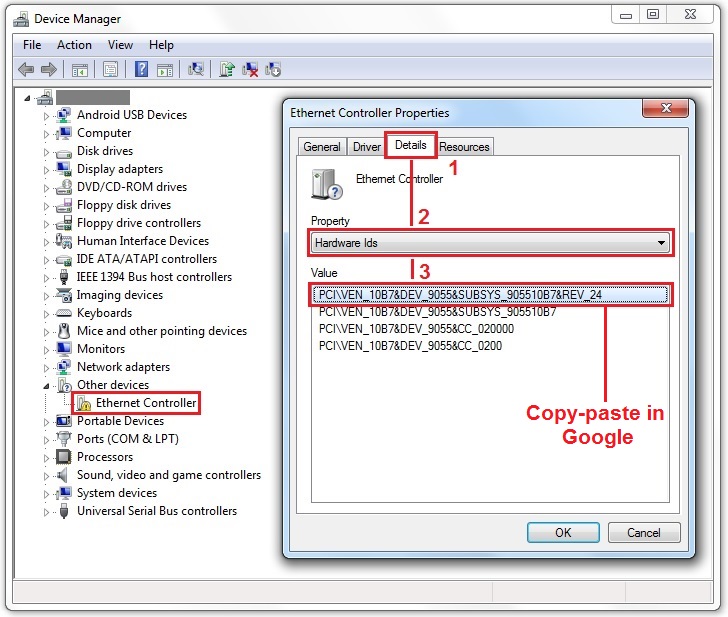Click the Sound, video and game controllers speaker icon
Viewport: 728px width, 617px height.
coord(61,475)
